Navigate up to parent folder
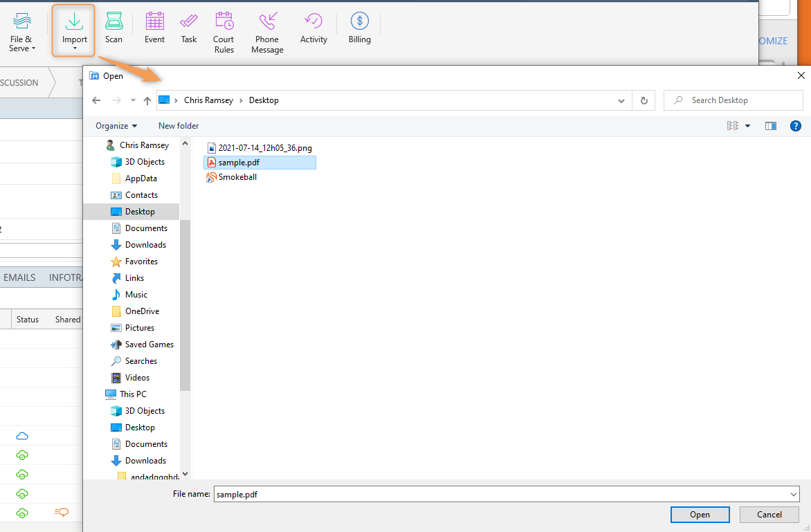811x532 pixels. coord(147,100)
